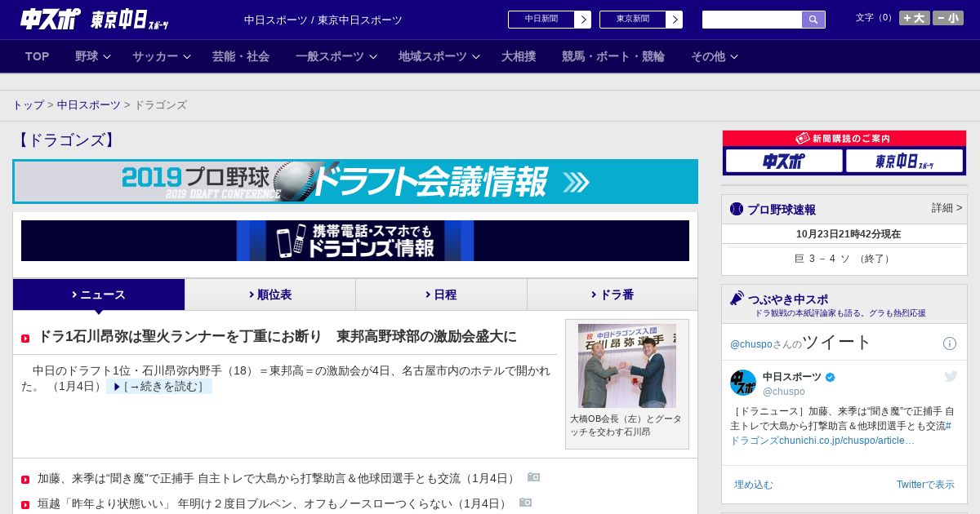Viewport: 980px width, 514px height.
Task: Switch to the ドラ番 tab
Action: click(612, 295)
